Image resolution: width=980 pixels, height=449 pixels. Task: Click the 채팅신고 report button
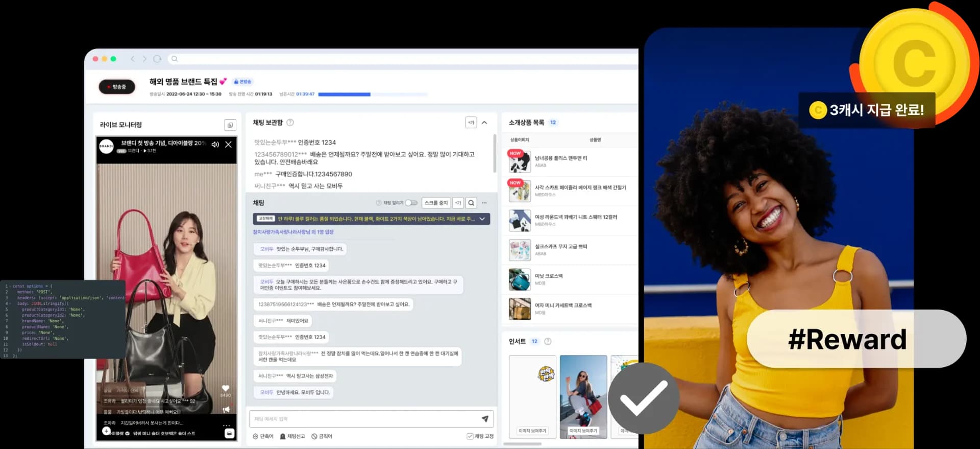292,436
